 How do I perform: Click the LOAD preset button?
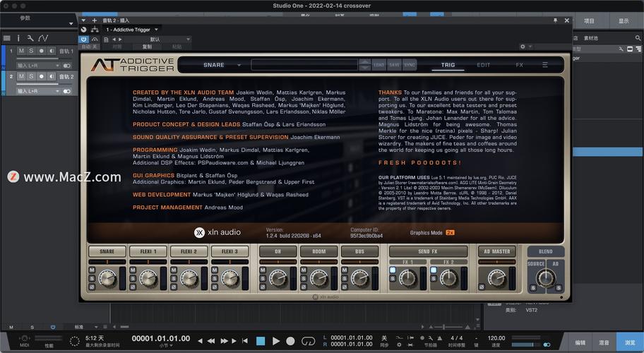[378, 65]
